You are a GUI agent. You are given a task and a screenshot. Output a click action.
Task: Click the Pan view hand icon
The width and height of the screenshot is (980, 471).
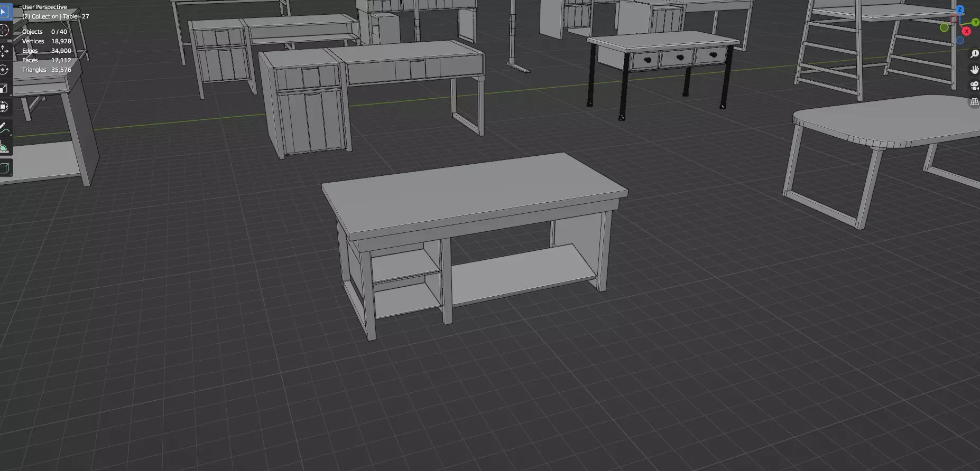point(974,70)
